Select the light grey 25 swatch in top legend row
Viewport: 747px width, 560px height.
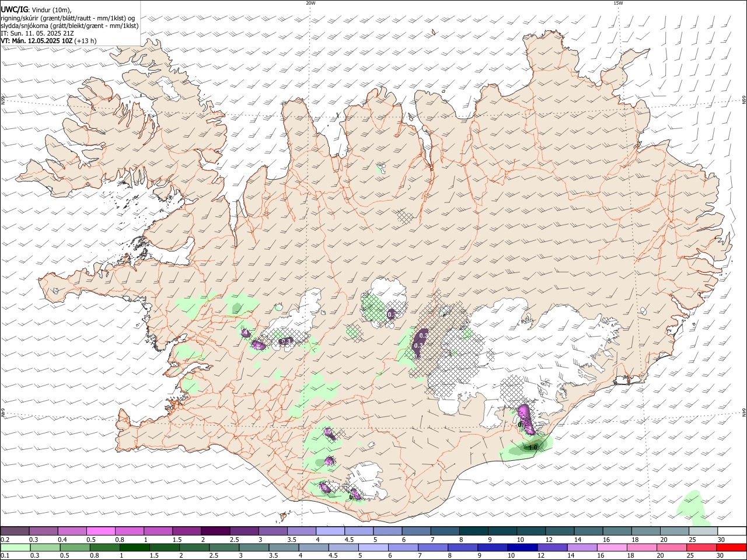[703, 531]
